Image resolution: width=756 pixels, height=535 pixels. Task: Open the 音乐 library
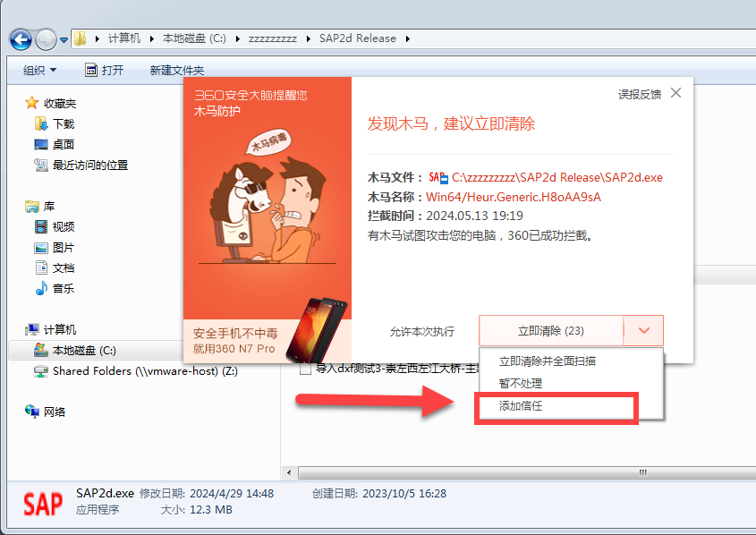(64, 289)
